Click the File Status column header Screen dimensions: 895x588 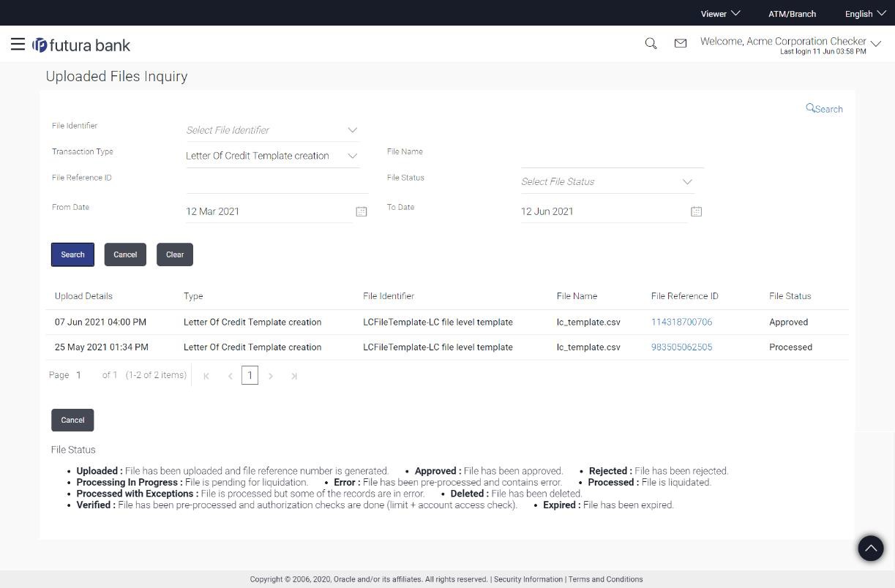(x=790, y=296)
